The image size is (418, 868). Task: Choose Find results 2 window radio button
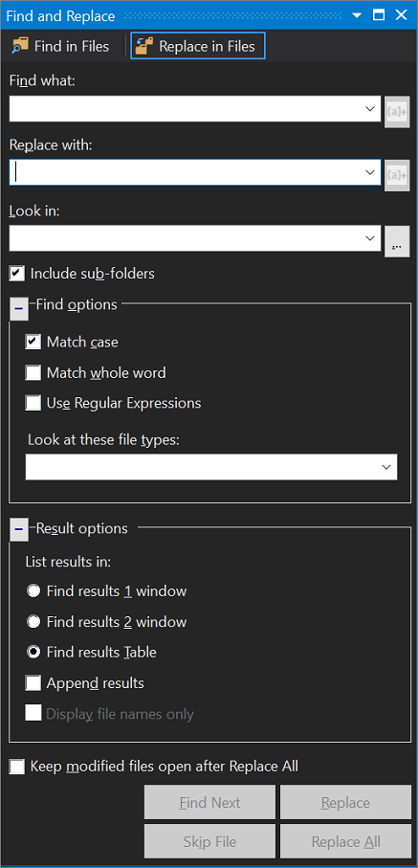[x=33, y=622]
